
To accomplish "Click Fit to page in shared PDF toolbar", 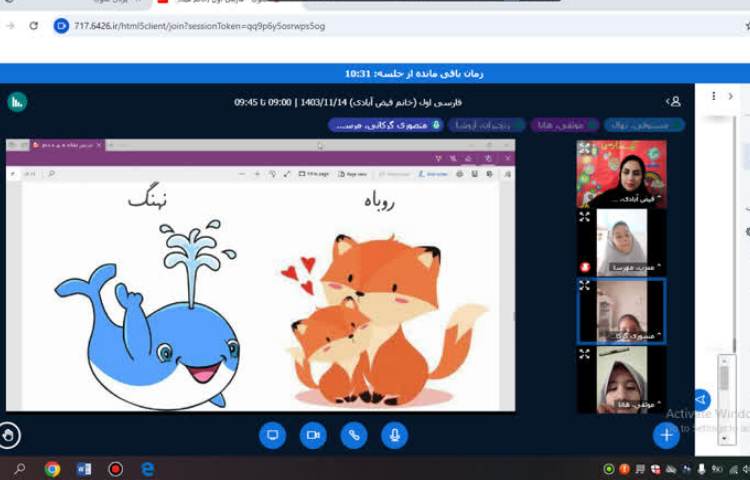I will 314,174.
